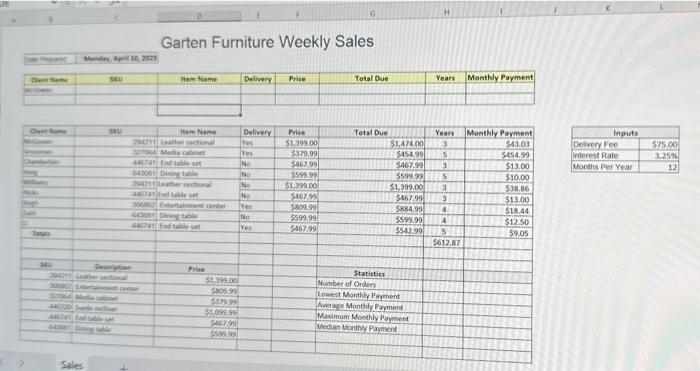Image resolution: width=700 pixels, height=371 pixels.
Task: Select column G header
Action: [372, 15]
